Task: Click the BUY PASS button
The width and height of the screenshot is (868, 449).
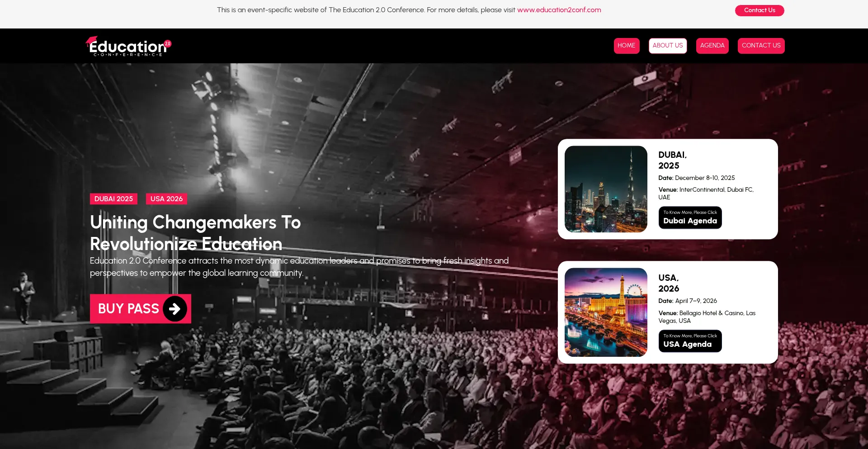Action: 141,309
